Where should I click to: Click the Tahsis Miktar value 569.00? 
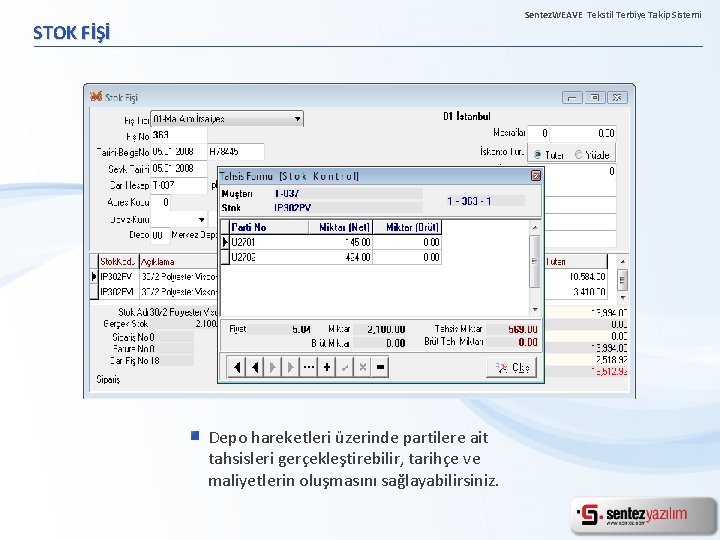click(512, 329)
